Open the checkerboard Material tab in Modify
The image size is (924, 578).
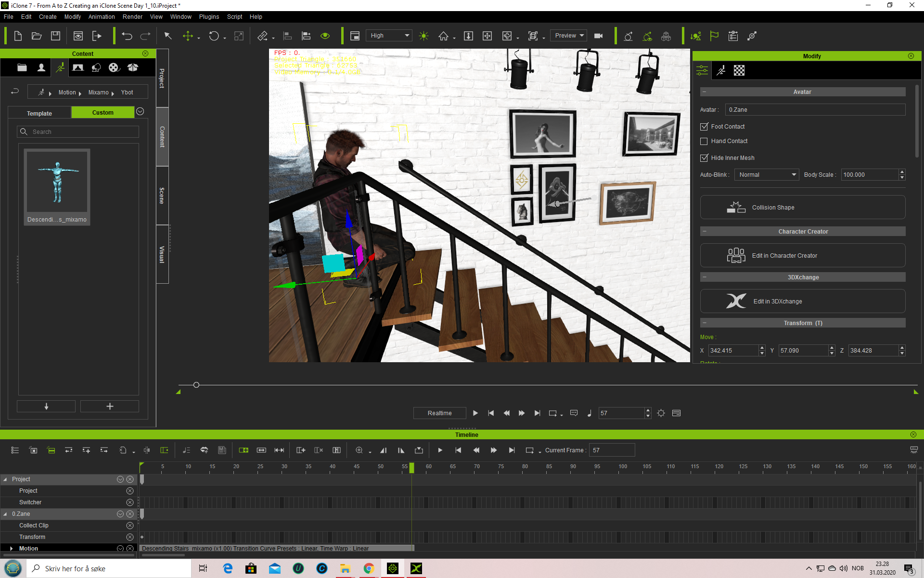click(x=739, y=70)
